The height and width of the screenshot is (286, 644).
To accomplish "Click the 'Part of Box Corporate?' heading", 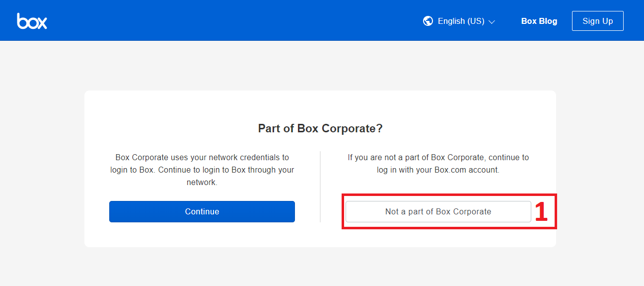I will tap(320, 128).
